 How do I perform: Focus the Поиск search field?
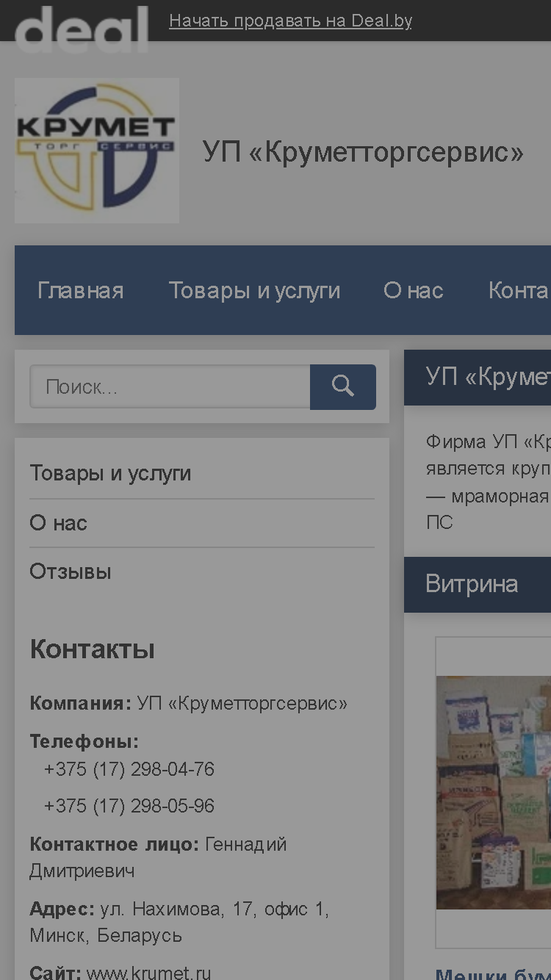pos(170,386)
